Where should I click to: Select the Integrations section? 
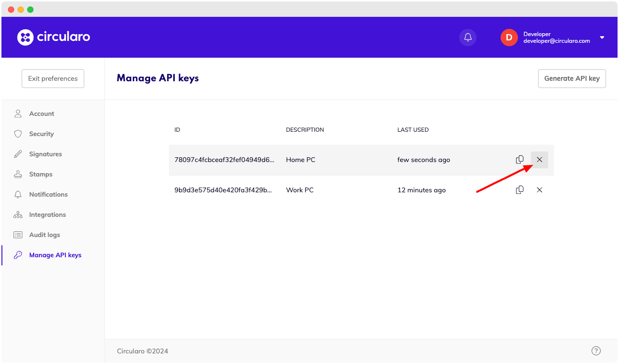48,214
